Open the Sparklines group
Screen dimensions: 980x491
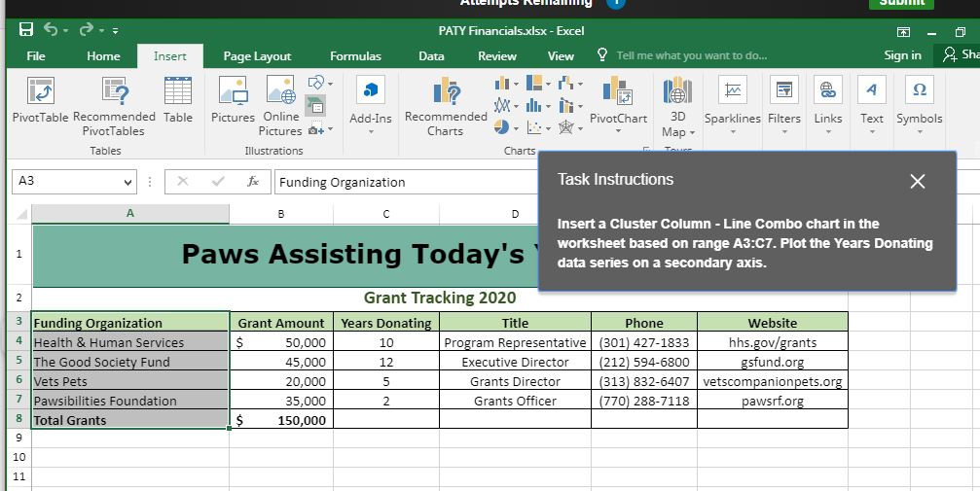(x=733, y=104)
